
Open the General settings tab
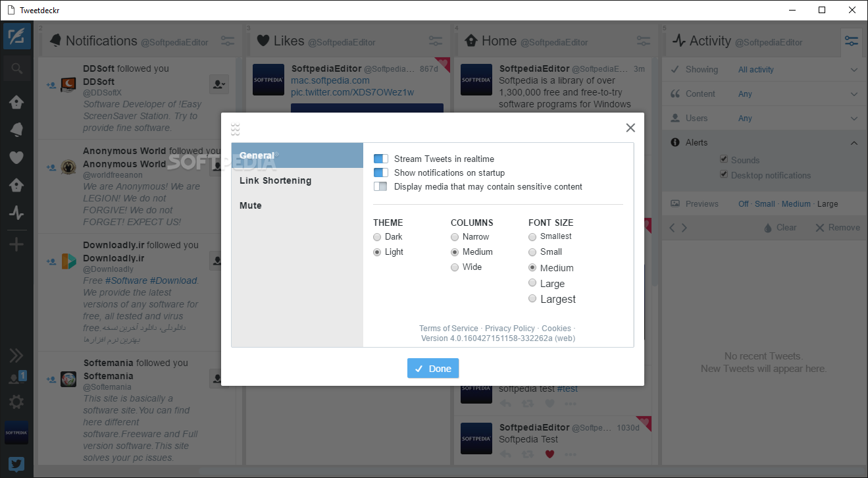297,155
